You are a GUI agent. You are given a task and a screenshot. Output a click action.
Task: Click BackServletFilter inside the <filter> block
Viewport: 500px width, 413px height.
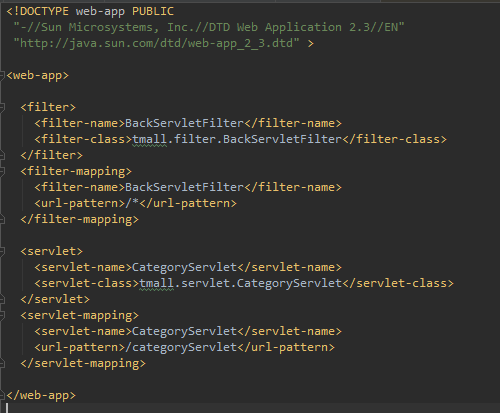[x=185, y=123]
